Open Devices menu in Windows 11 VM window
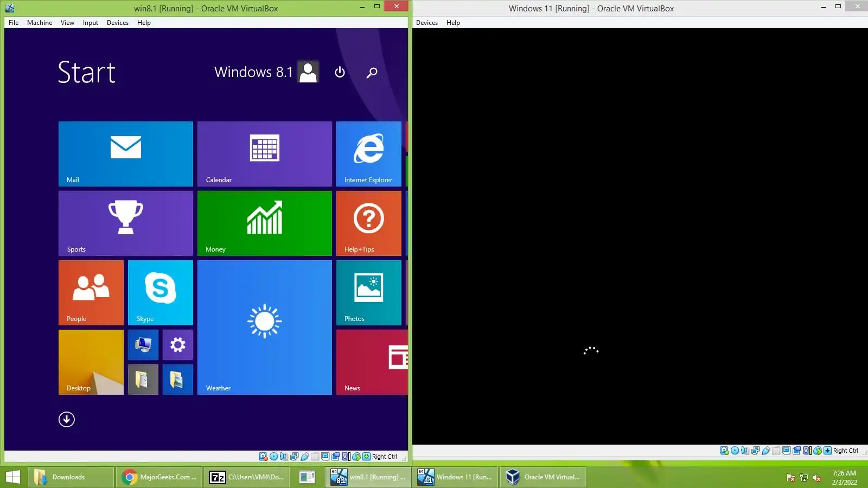The width and height of the screenshot is (868, 488). click(427, 23)
